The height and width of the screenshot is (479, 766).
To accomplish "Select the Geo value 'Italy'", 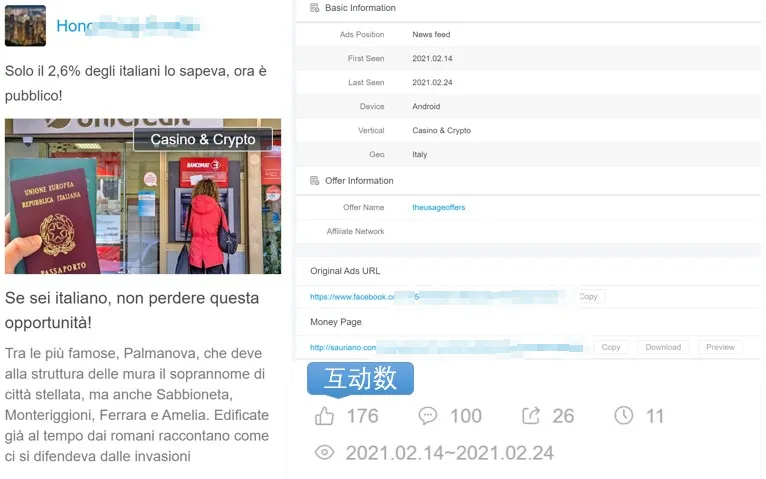I will coord(420,154).
